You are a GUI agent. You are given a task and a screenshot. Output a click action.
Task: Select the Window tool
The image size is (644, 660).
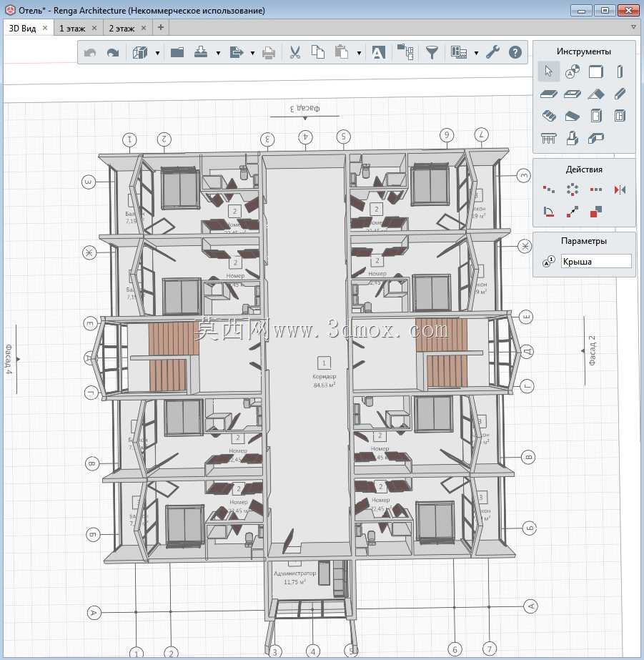(620, 116)
